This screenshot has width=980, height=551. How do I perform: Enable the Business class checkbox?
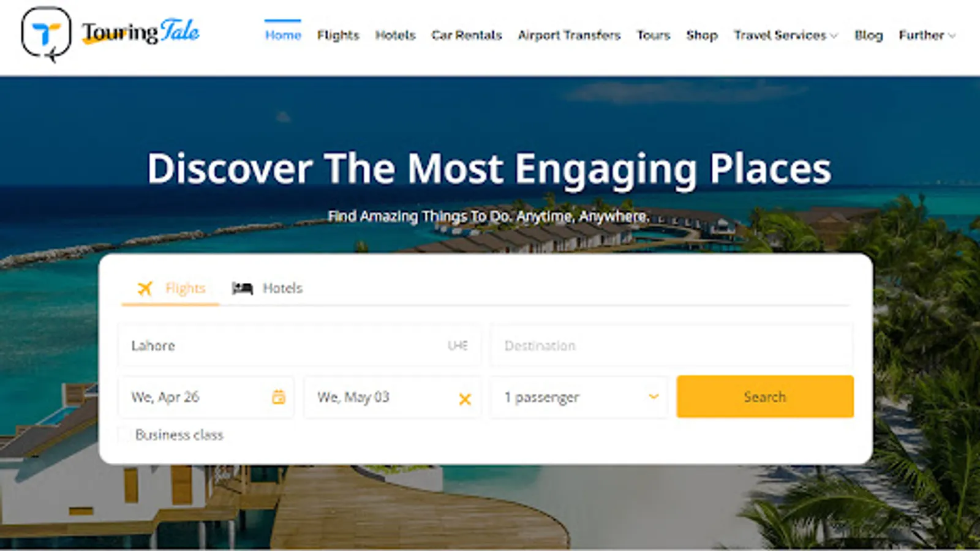(x=124, y=435)
